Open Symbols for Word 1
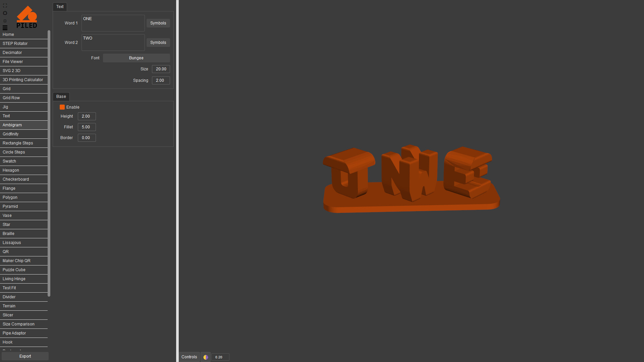The width and height of the screenshot is (644, 362). click(x=158, y=23)
